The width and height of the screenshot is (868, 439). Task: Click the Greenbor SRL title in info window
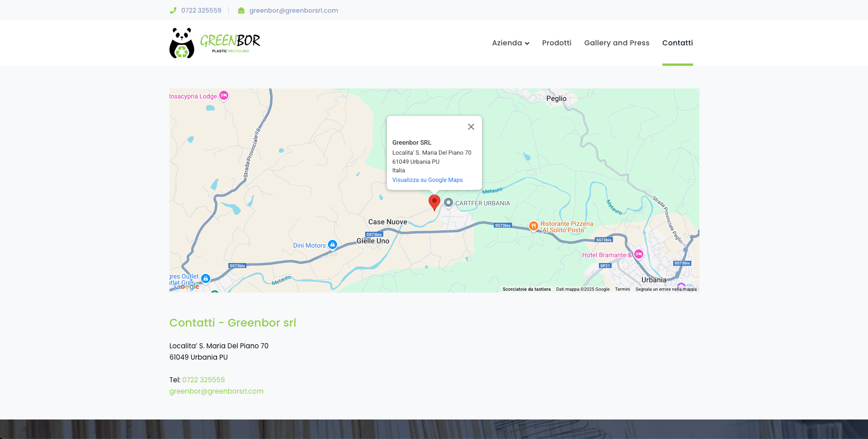click(x=412, y=142)
